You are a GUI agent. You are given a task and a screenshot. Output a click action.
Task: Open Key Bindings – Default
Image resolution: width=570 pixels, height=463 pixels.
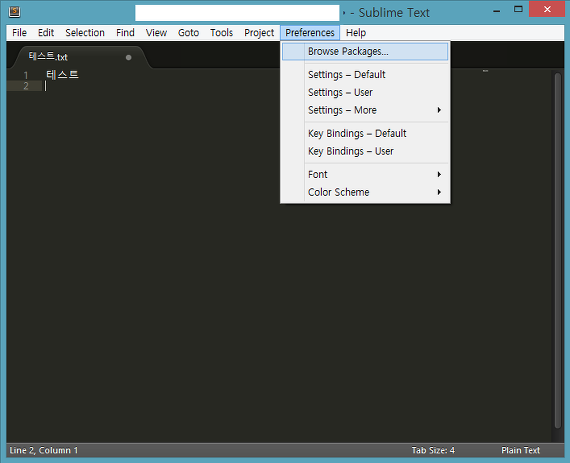[x=365, y=133]
